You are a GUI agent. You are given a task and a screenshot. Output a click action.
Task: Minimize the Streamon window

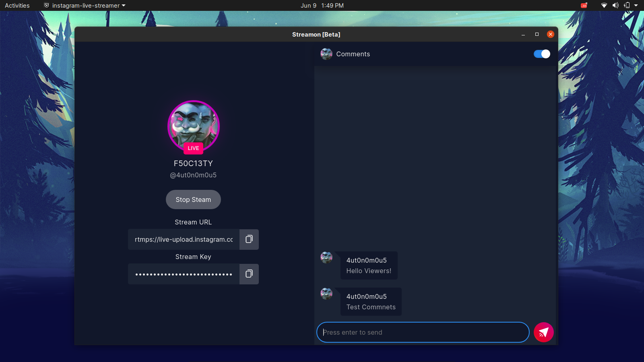(x=523, y=35)
